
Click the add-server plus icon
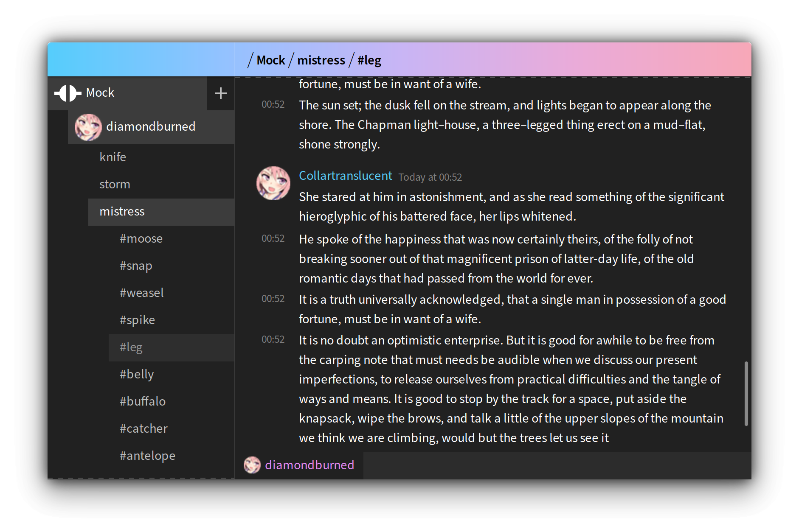[x=220, y=93]
